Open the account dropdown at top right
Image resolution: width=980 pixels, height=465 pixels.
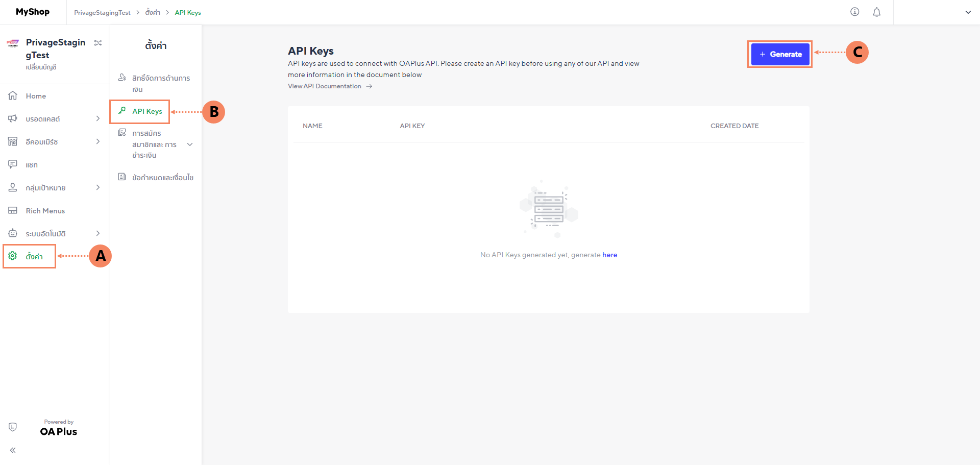point(968,12)
